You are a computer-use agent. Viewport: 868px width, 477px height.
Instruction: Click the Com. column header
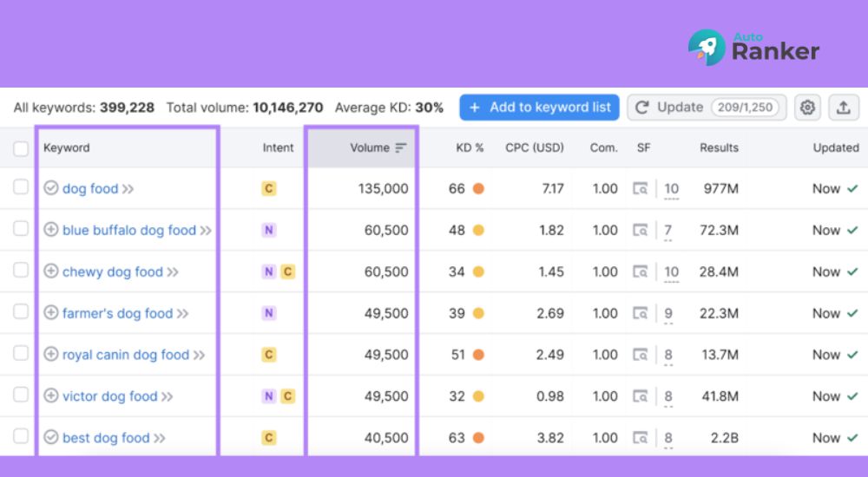[603, 147]
